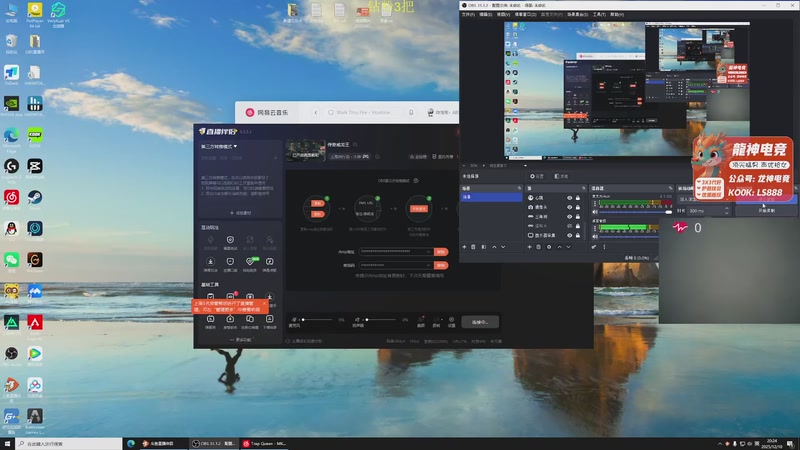Image resolution: width=800 pixels, height=450 pixels.
Task: Go back in NetEase Cloud Music window
Action: [x=315, y=112]
